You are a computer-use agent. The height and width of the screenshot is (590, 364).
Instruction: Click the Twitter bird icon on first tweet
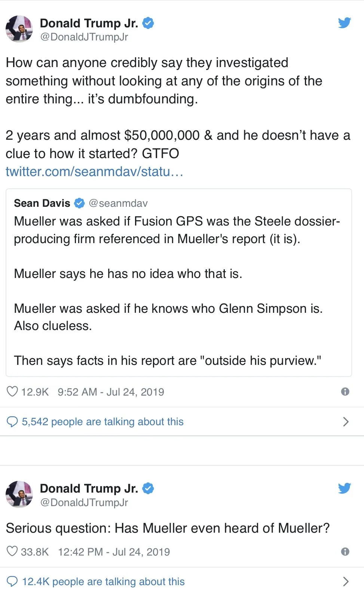[x=344, y=23]
